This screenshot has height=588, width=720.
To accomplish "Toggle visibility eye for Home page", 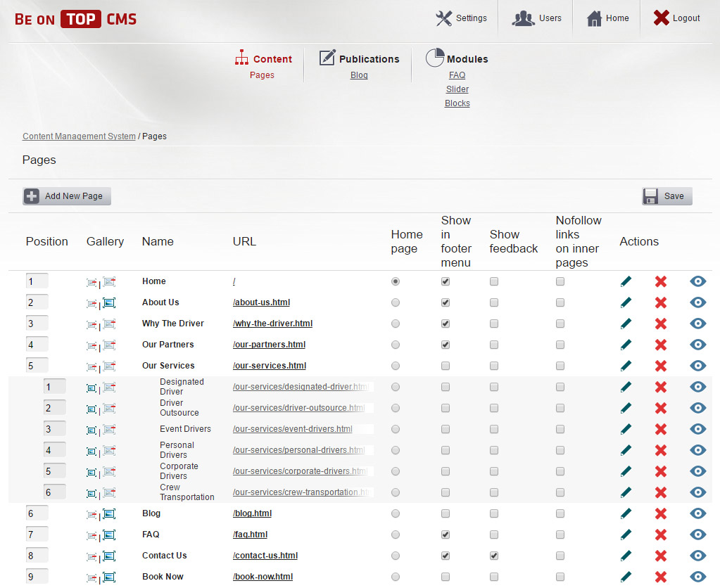I will 698,281.
